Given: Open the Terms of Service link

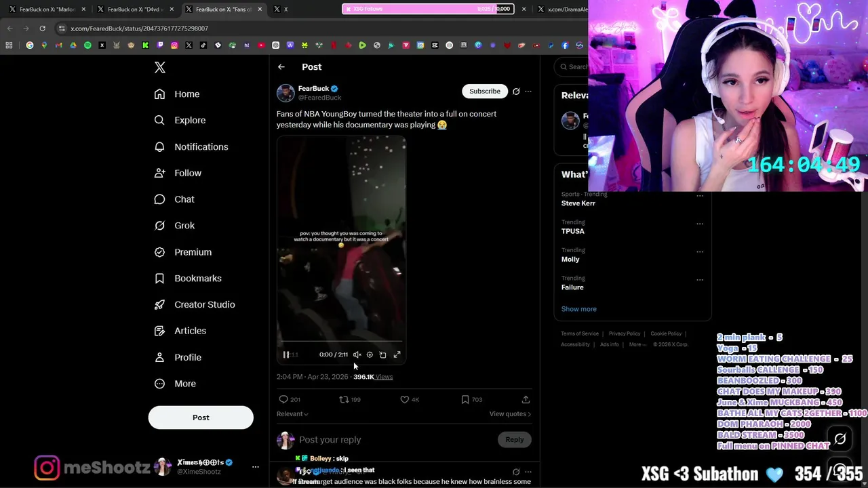Looking at the screenshot, I should [580, 333].
